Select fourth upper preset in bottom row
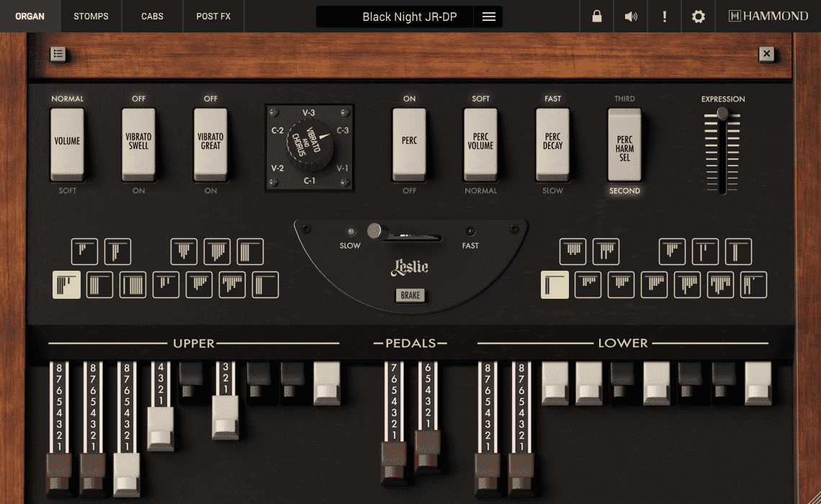The height and width of the screenshot is (504, 821). pos(166,284)
